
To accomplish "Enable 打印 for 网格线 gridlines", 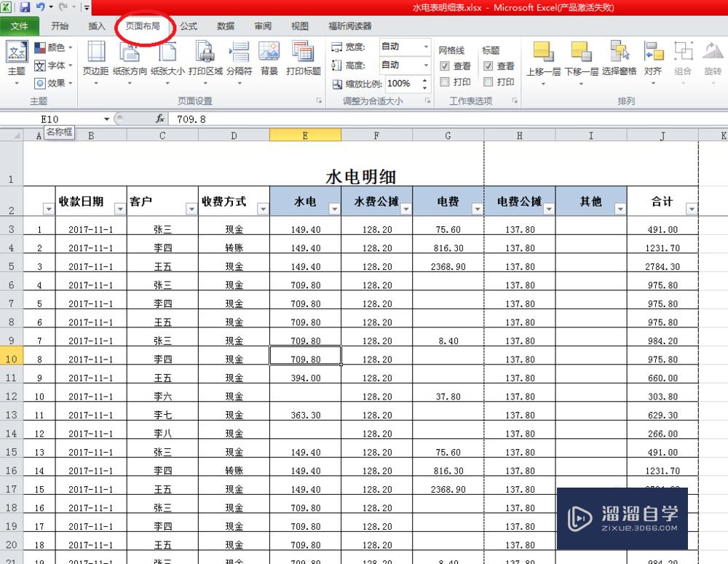I will [444, 82].
